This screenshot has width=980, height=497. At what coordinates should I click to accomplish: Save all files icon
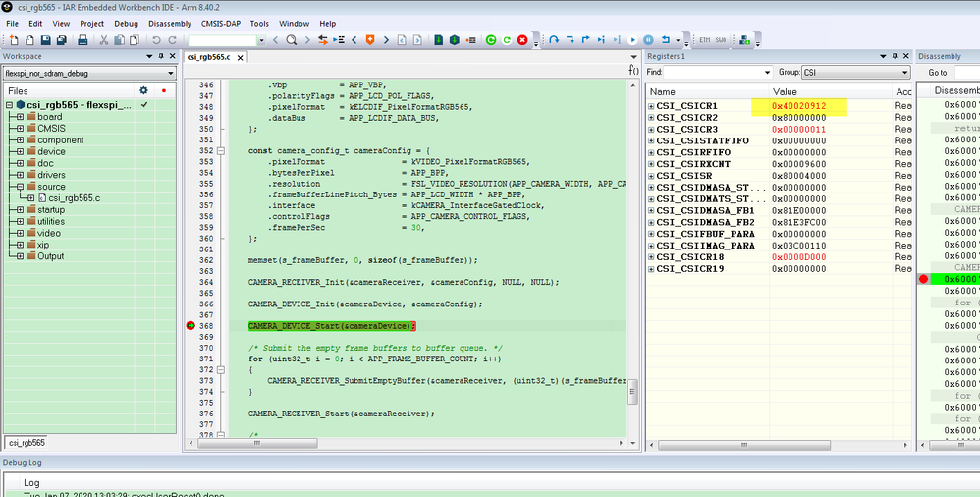click(x=61, y=40)
